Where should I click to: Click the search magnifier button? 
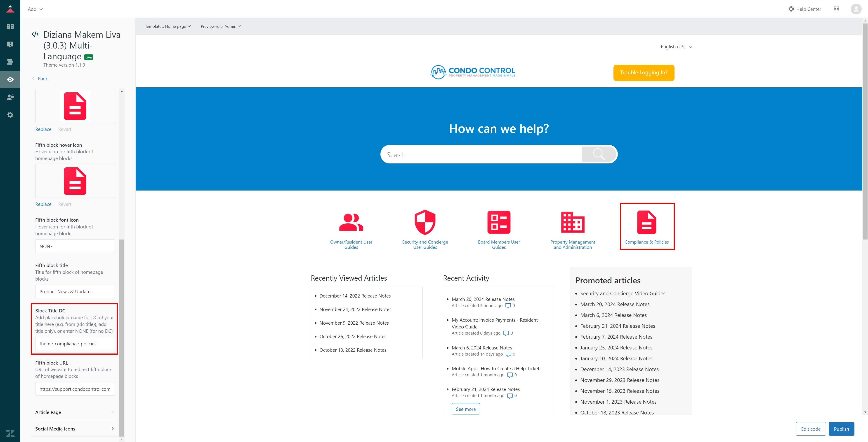[599, 154]
